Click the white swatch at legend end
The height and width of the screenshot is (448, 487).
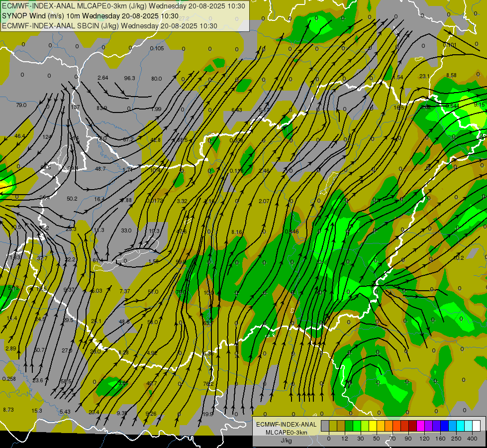point(477,426)
